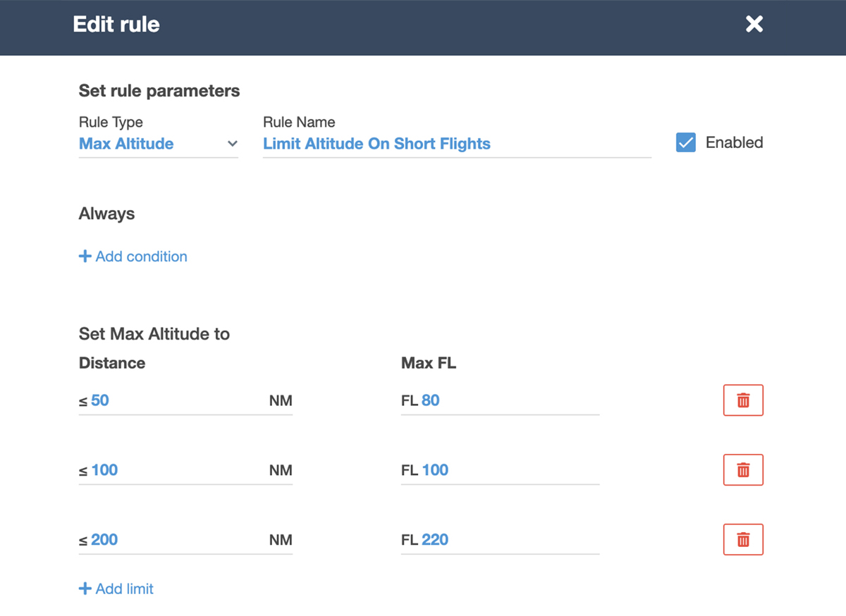
Task: Click the plus icon beside Add limit
Action: (85, 589)
